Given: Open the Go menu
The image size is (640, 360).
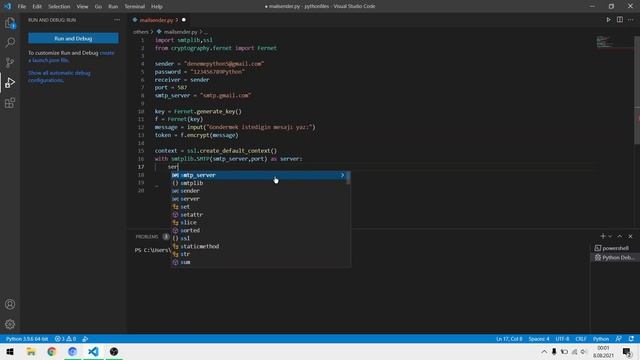Looking at the screenshot, I should (x=98, y=7).
